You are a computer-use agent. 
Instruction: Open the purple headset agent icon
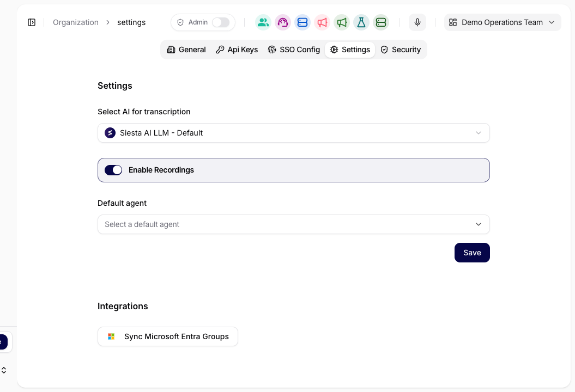283,22
